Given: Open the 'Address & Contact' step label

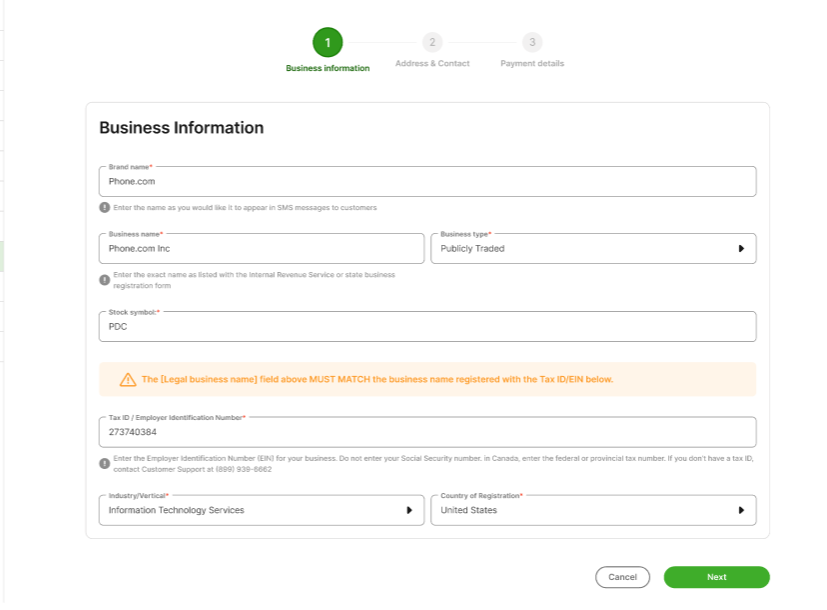Looking at the screenshot, I should [x=432, y=63].
